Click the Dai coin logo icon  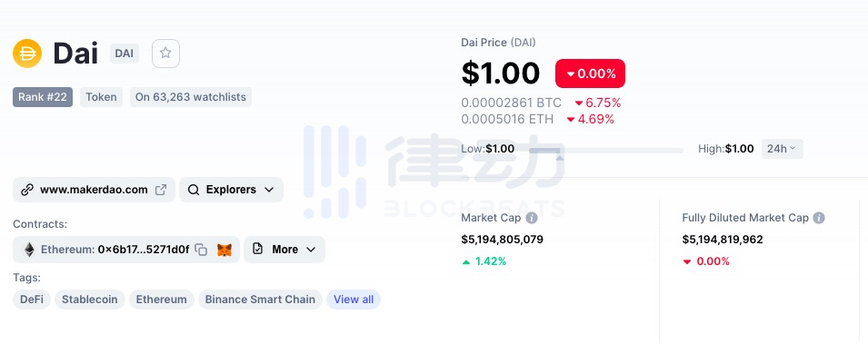click(27, 54)
